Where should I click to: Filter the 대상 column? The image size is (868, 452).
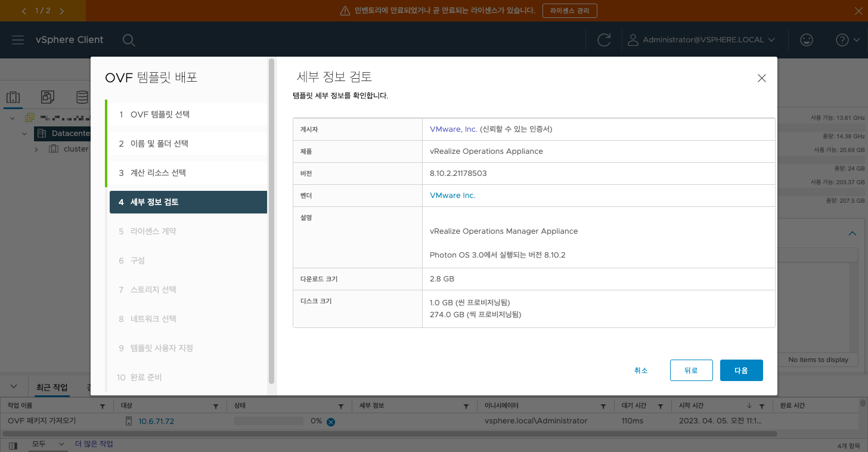click(216, 407)
